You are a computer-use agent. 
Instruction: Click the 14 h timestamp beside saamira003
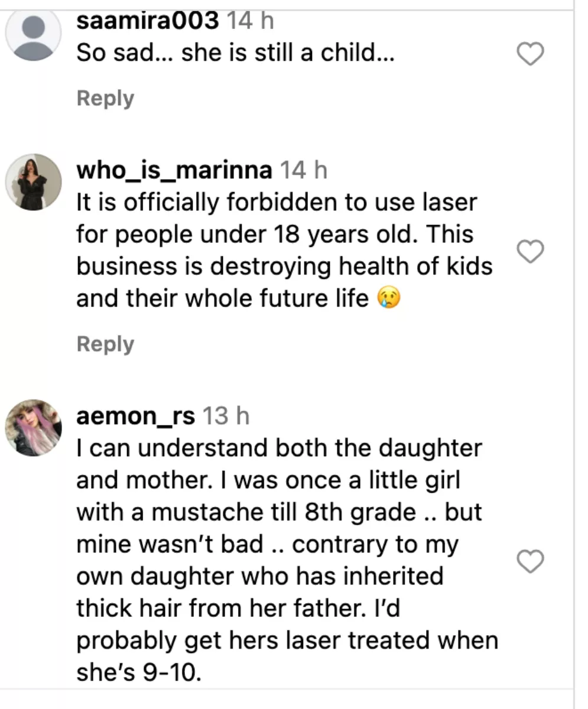251,22
